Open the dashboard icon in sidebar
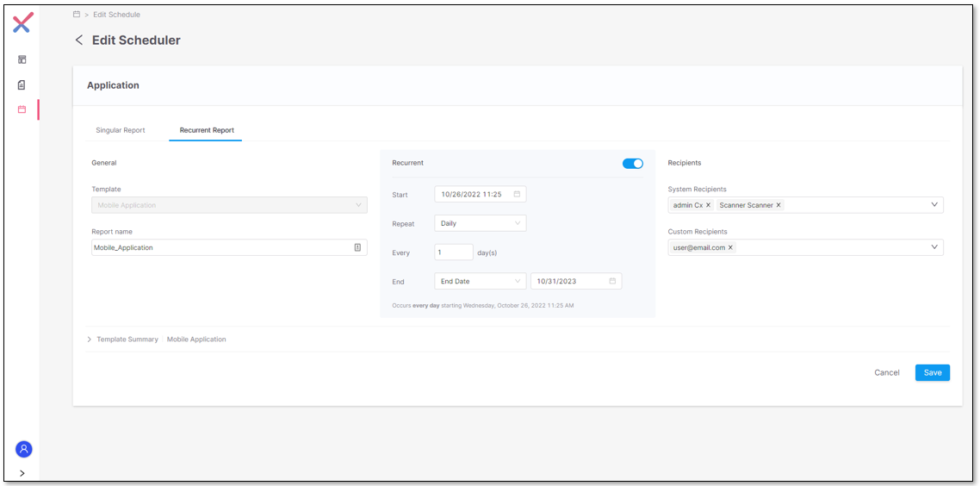Image resolution: width=980 pixels, height=486 pixels. tap(22, 59)
